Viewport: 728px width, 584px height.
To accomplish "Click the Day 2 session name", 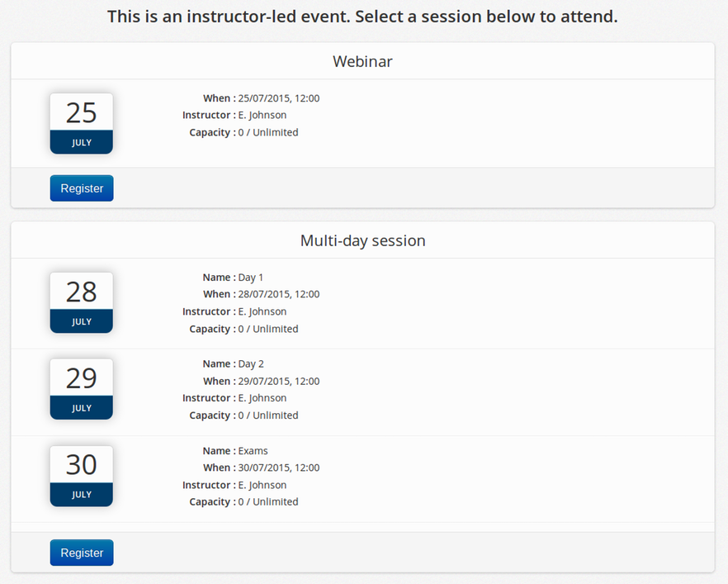I will [x=251, y=363].
